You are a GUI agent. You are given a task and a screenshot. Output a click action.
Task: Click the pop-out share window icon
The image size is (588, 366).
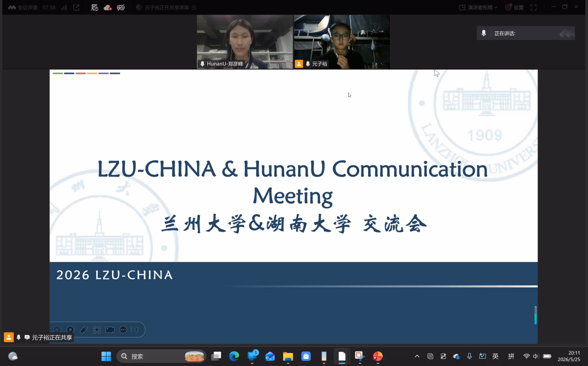tap(76, 7)
